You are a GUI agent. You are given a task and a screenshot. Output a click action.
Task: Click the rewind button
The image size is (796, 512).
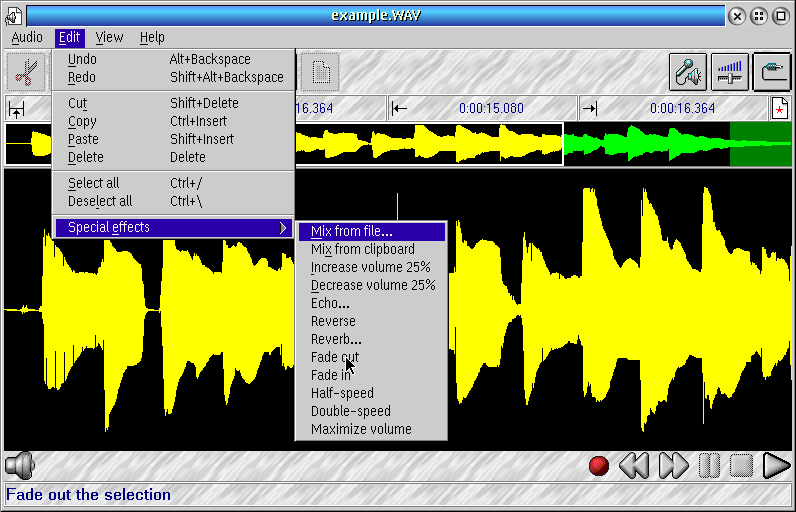pyautogui.click(x=634, y=466)
